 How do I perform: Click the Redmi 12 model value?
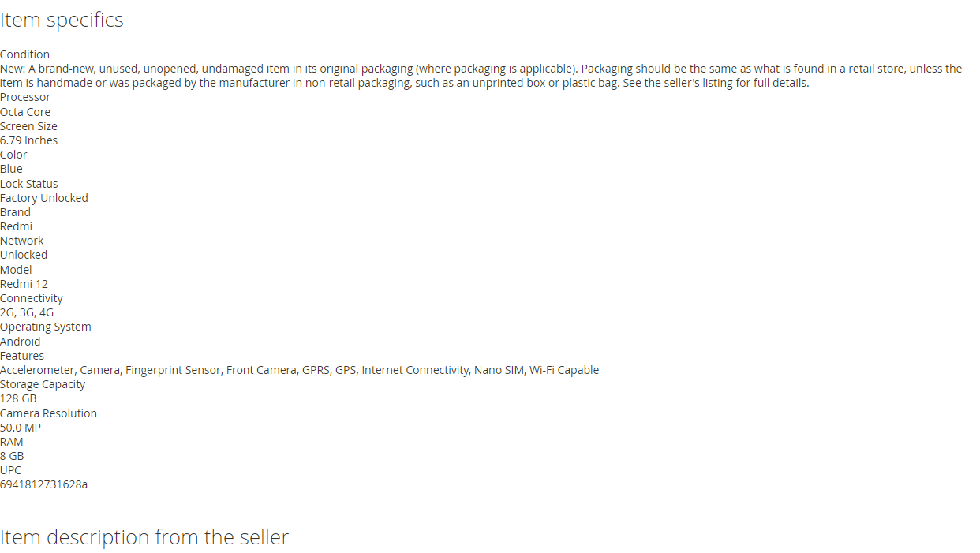point(24,284)
